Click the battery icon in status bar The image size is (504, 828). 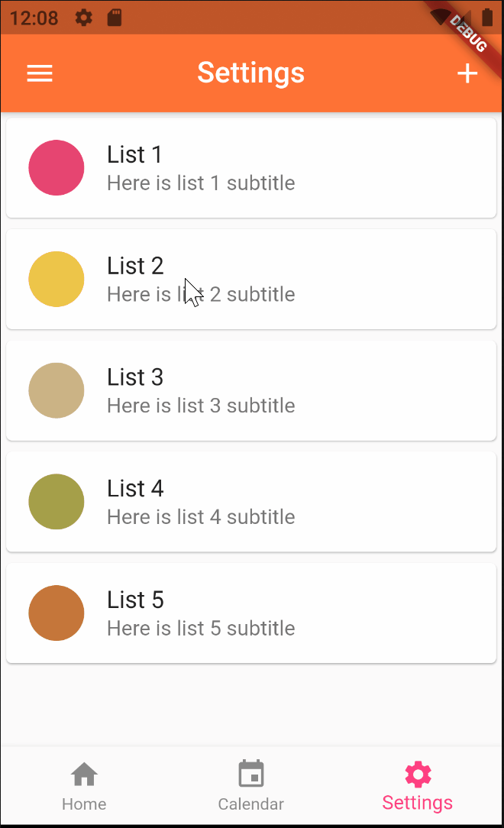point(488,18)
